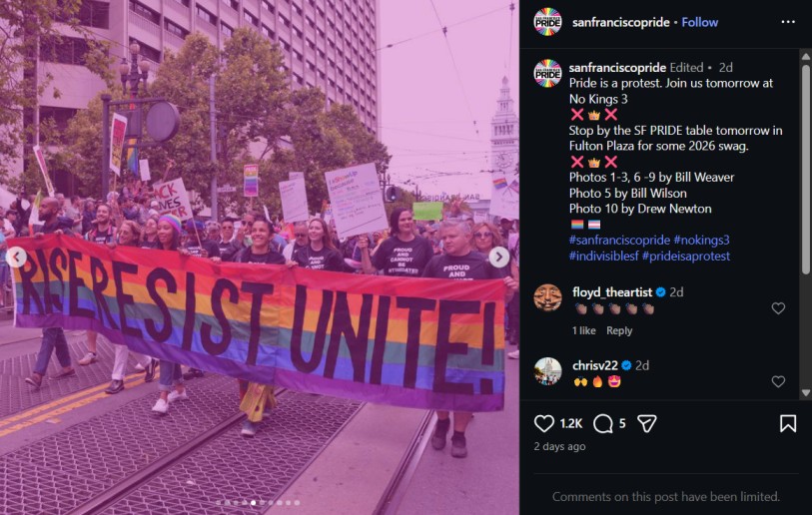Image resolution: width=812 pixels, height=515 pixels.
Task: Like floyd_theartist's comment
Action: pyautogui.click(x=778, y=308)
